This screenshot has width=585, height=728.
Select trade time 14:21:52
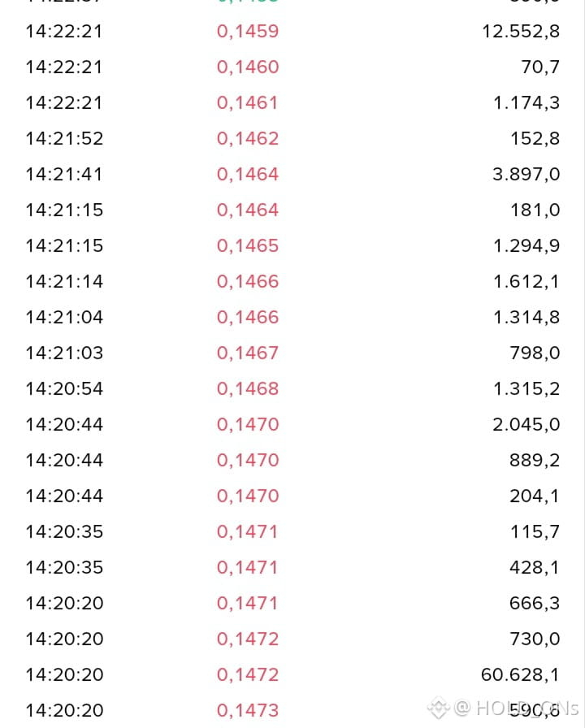pyautogui.click(x=64, y=139)
